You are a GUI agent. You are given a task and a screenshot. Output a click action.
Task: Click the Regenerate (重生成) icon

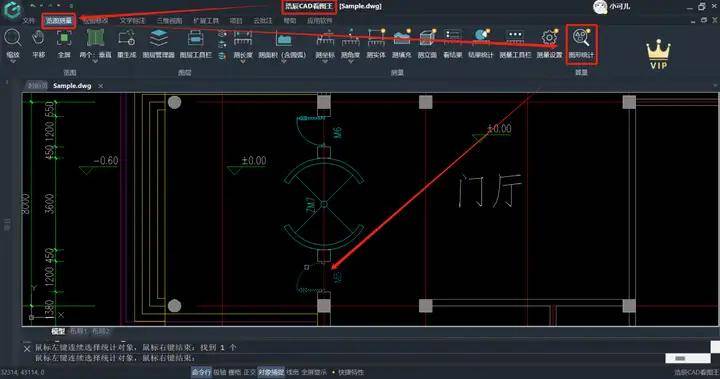126,38
